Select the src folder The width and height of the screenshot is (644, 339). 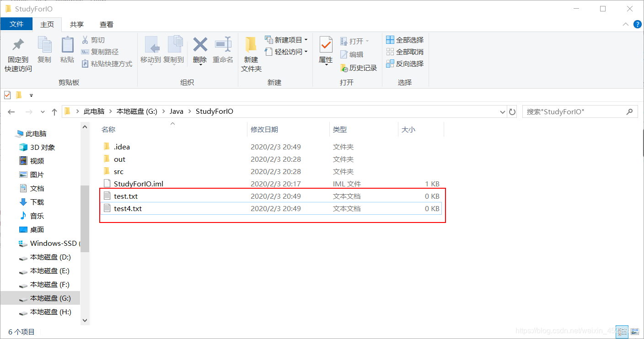tap(272, 172)
